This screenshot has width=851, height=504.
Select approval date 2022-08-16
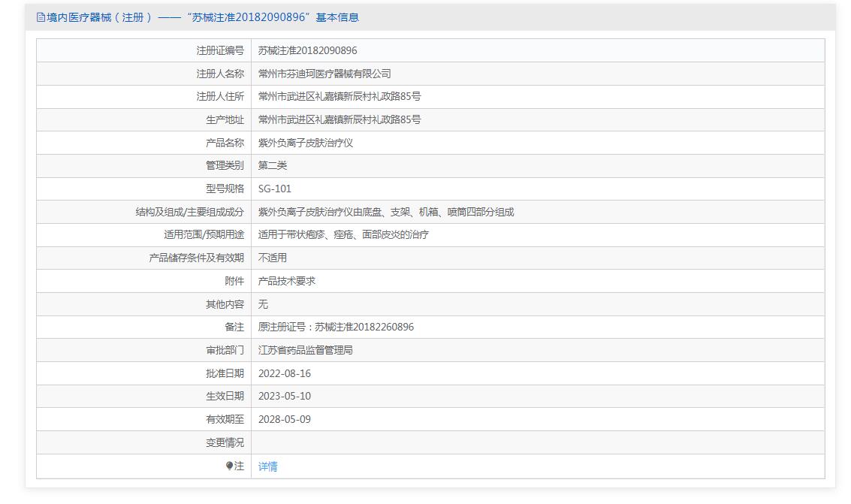pyautogui.click(x=285, y=374)
